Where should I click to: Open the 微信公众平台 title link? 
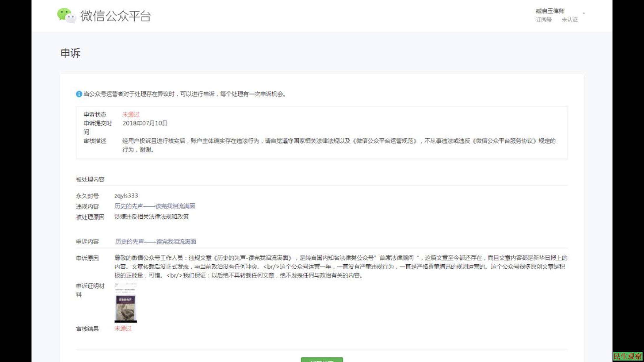pos(116,16)
